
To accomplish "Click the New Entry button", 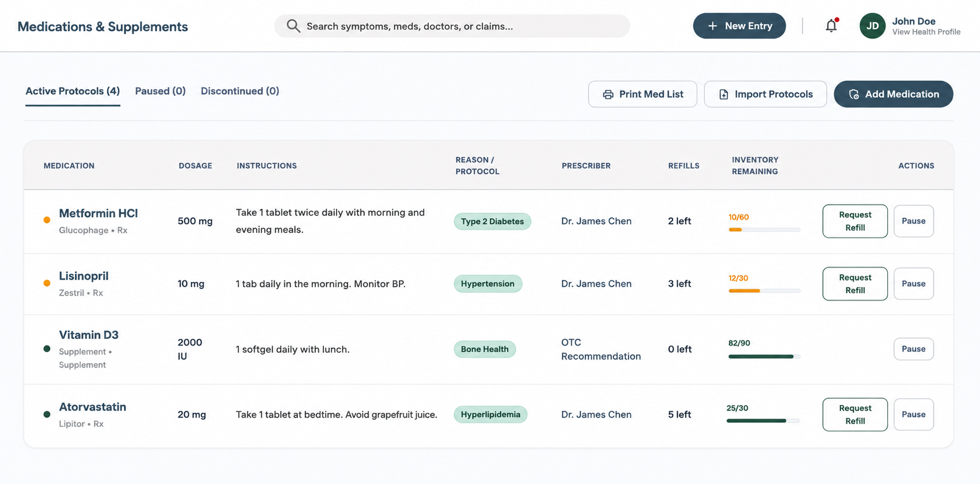I will (739, 26).
